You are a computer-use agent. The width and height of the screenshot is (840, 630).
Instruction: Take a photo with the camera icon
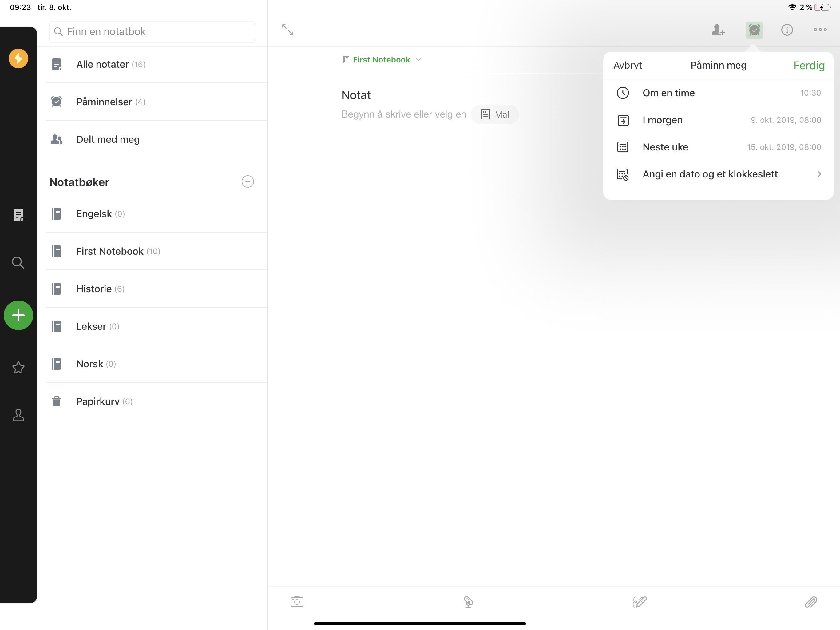pyautogui.click(x=297, y=601)
